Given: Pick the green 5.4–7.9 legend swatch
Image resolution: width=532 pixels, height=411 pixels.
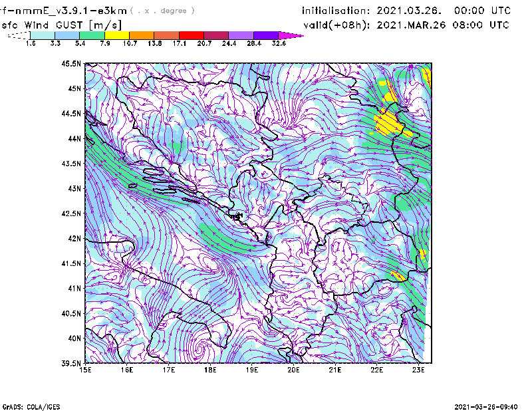Looking at the screenshot, I should tap(92, 35).
